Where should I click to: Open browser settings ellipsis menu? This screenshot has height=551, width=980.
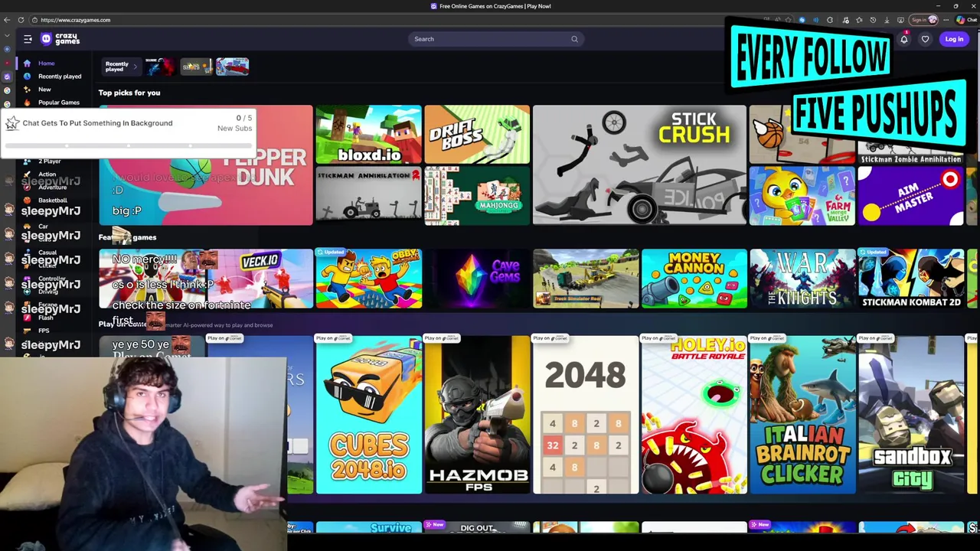click(x=946, y=20)
